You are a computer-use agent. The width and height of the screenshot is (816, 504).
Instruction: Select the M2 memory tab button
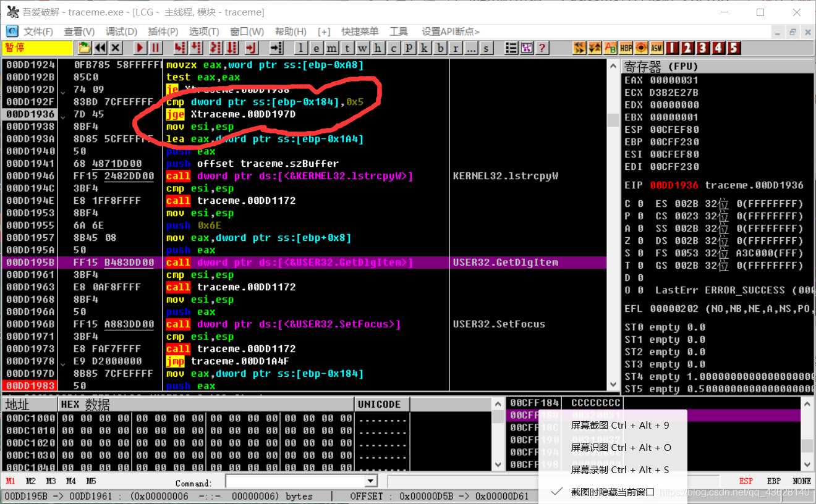pyautogui.click(x=31, y=481)
